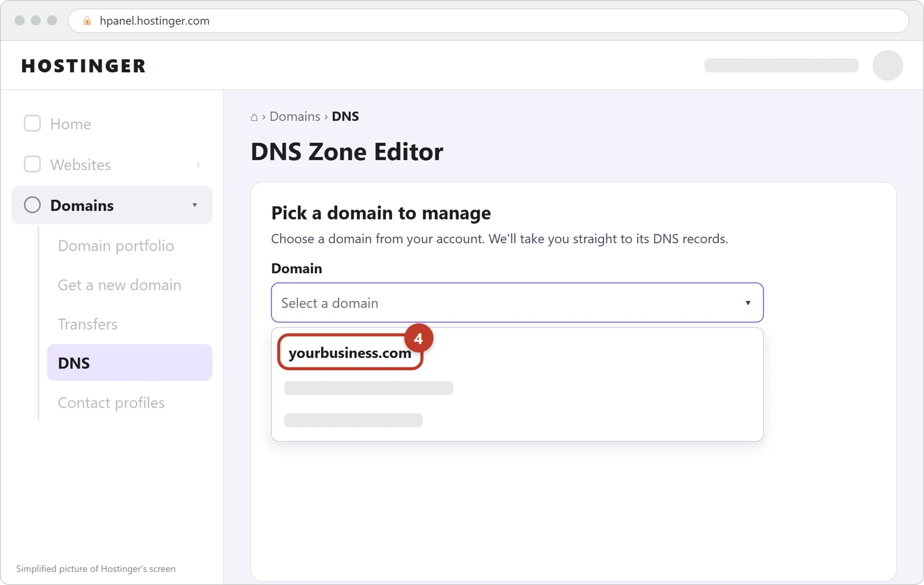Image resolution: width=924 pixels, height=585 pixels.
Task: Click the hpanel.hostinger.com address bar
Action: point(489,21)
